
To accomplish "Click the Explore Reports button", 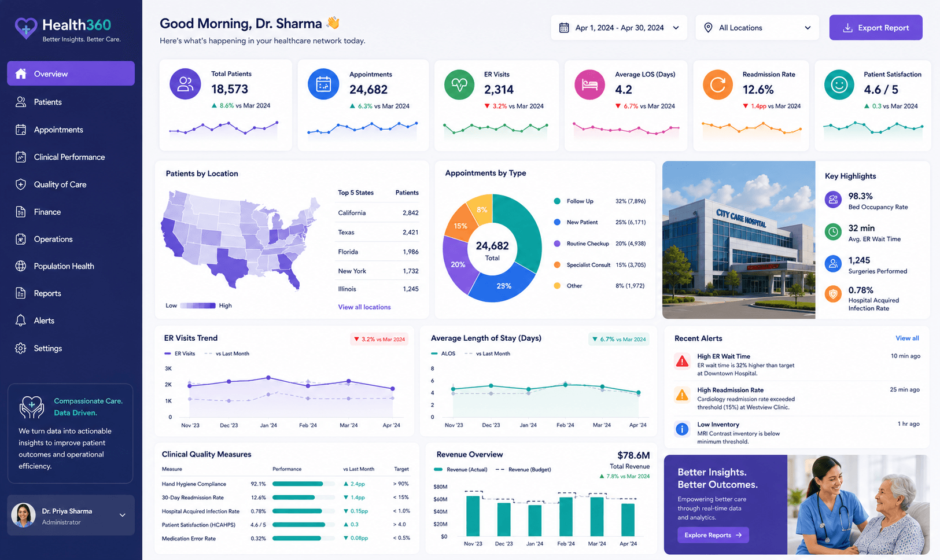I will coord(713,535).
